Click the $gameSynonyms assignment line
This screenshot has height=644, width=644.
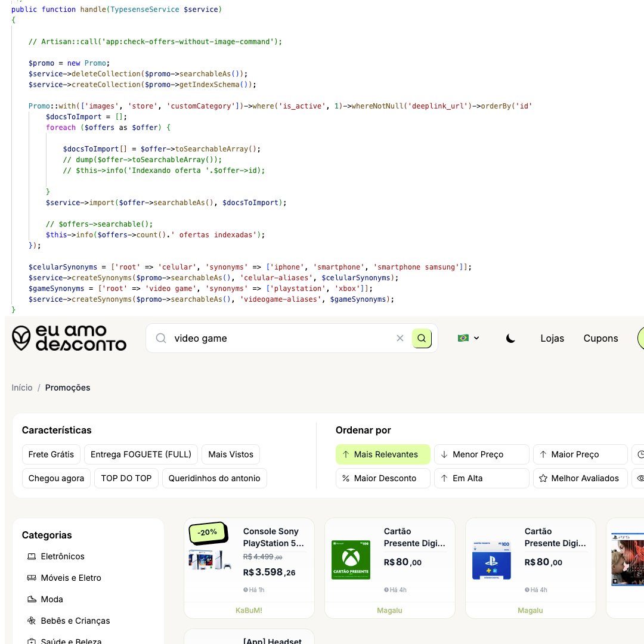200,289
